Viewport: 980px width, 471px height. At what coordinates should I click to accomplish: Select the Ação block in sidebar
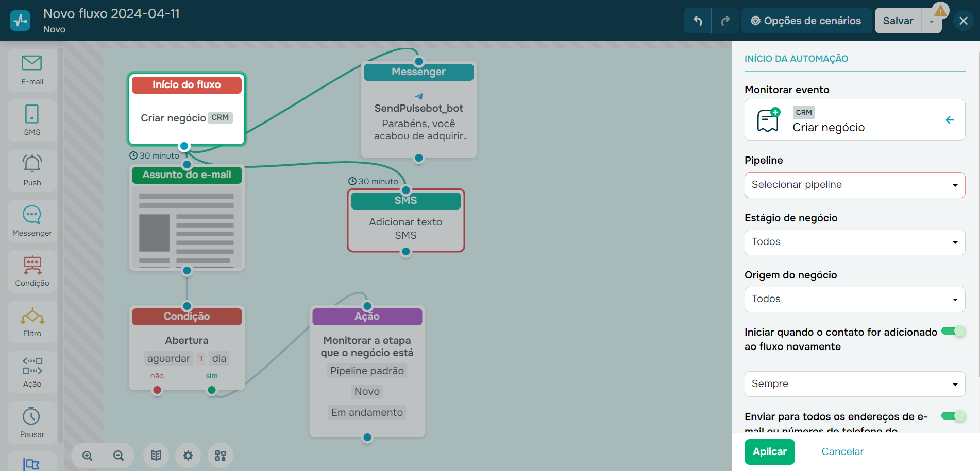(32, 372)
